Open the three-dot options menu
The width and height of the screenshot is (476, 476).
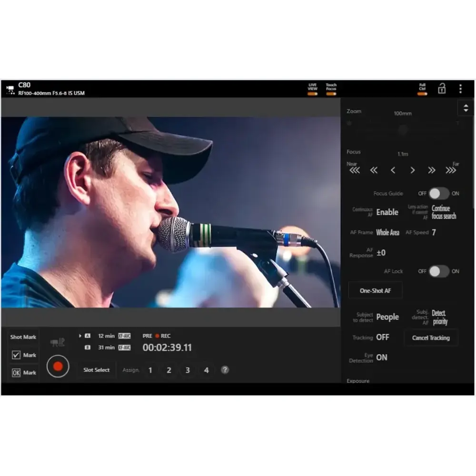click(x=460, y=89)
